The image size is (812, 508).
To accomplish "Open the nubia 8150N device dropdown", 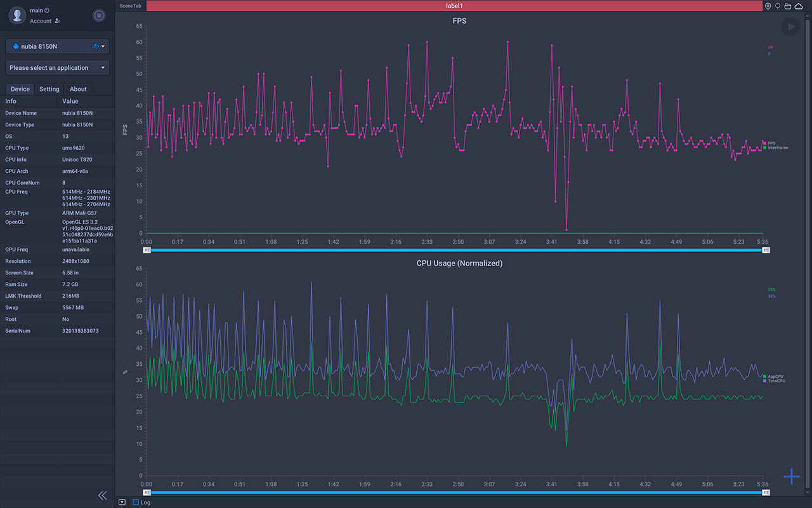I will coord(58,46).
